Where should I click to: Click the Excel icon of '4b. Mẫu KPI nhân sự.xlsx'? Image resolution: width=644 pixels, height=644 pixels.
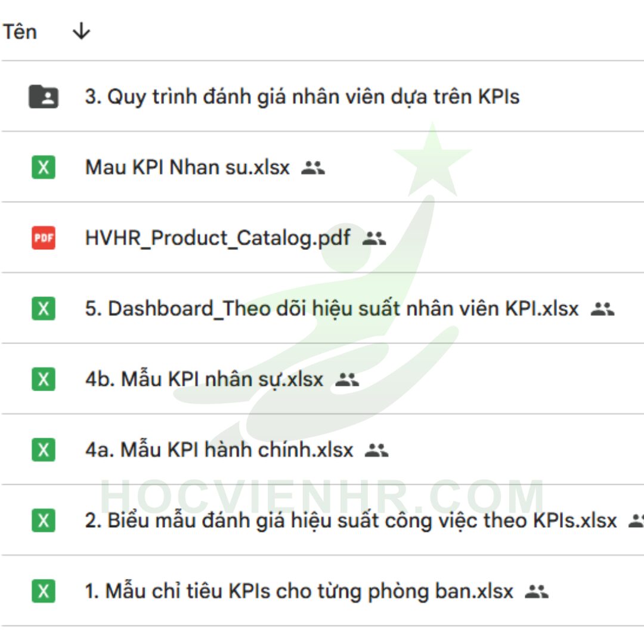[44, 379]
